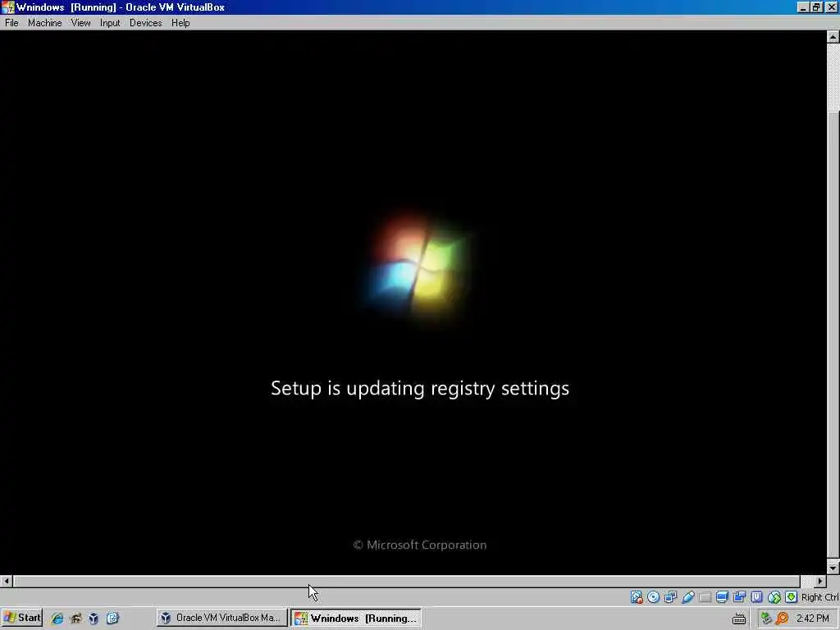Click the horizontal scrollbar right arrow
The width and height of the screenshot is (840, 630).
820,582
